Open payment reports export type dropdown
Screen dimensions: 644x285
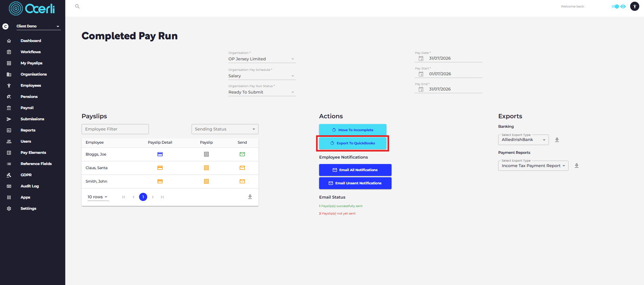[x=533, y=166]
